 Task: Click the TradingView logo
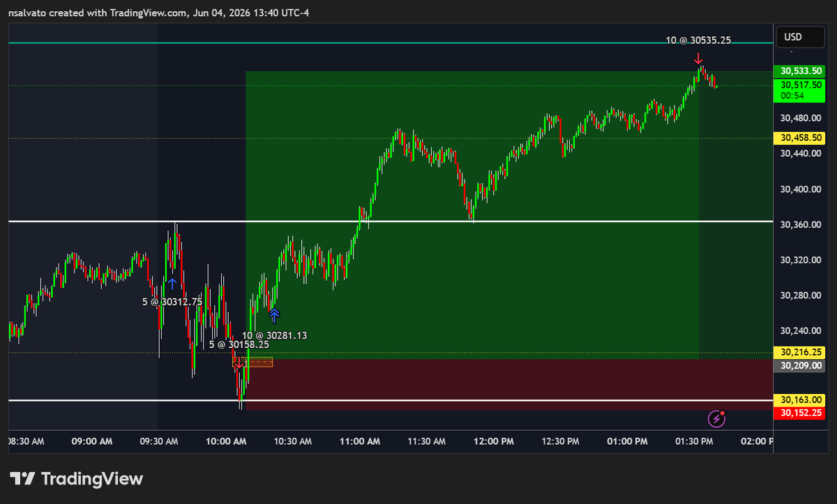77,479
